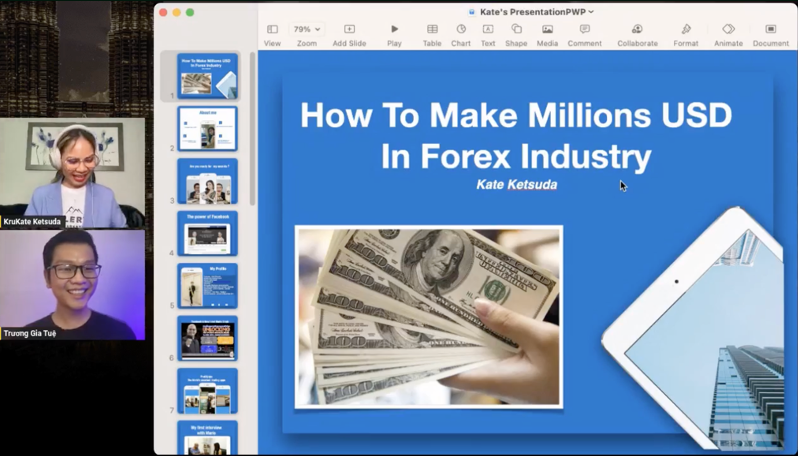Toggle the Document inspector panel
Viewport: 798px width, 456px height.
point(770,30)
